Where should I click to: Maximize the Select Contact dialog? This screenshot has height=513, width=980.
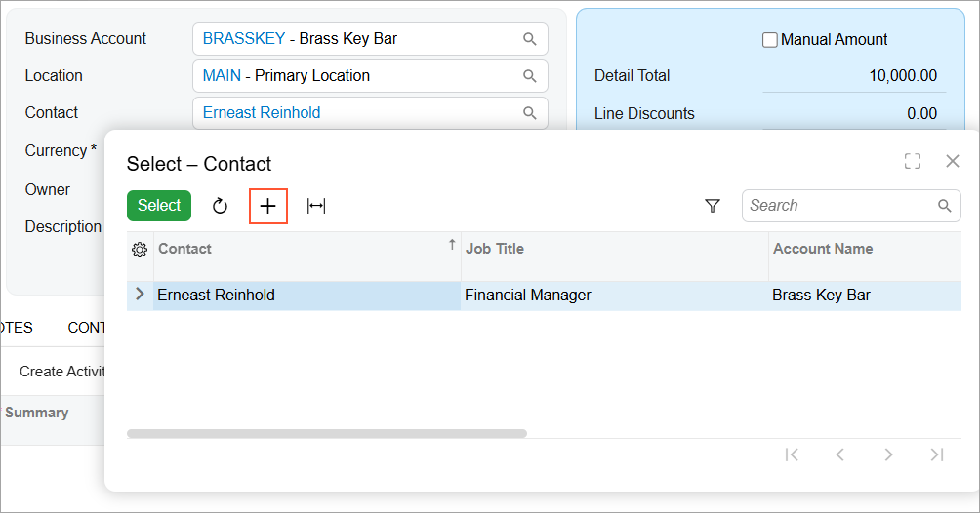coord(913,161)
